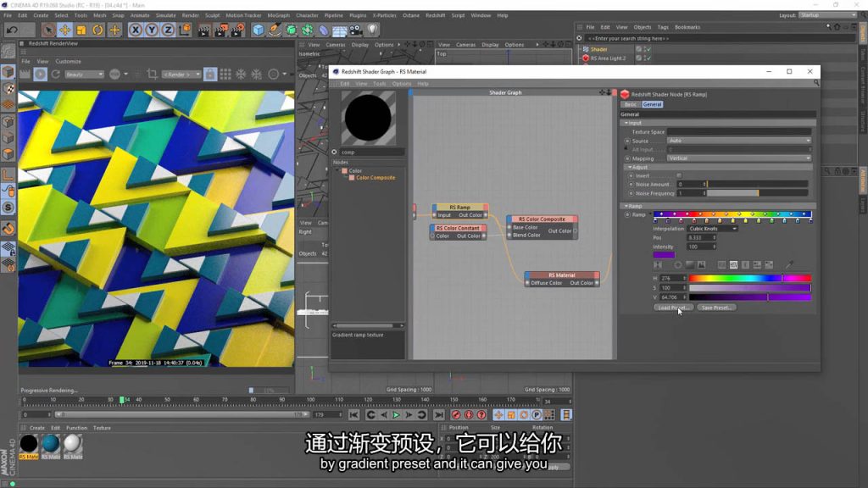Image resolution: width=868 pixels, height=488 pixels.
Task: Click the RS Ramp node title
Action: (x=460, y=208)
